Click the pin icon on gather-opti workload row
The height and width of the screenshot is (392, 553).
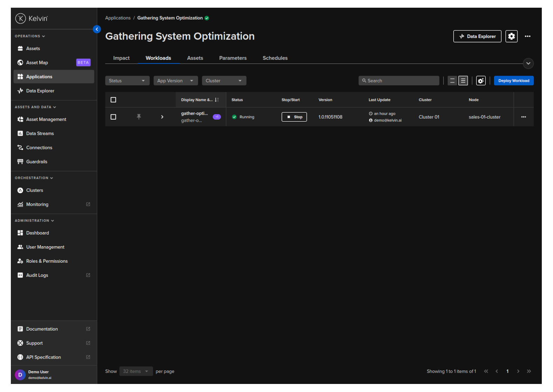(139, 117)
